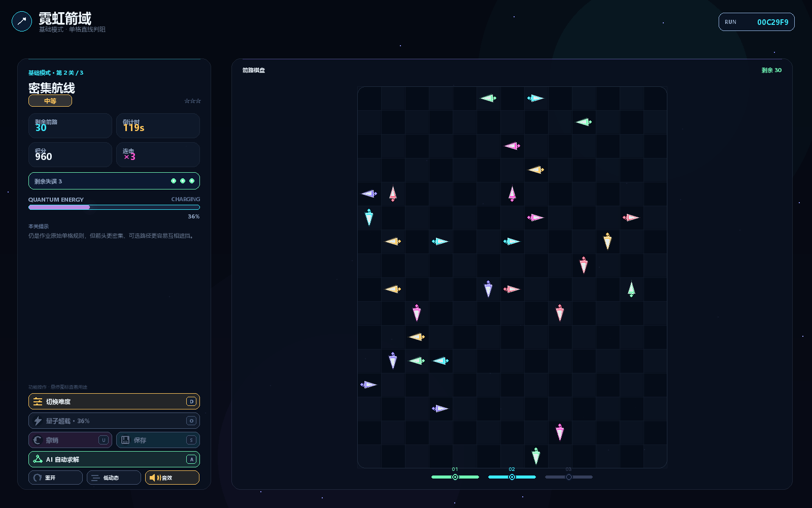The width and height of the screenshot is (812, 508).
Task: Click the 撤销 undo button
Action: tap(70, 440)
